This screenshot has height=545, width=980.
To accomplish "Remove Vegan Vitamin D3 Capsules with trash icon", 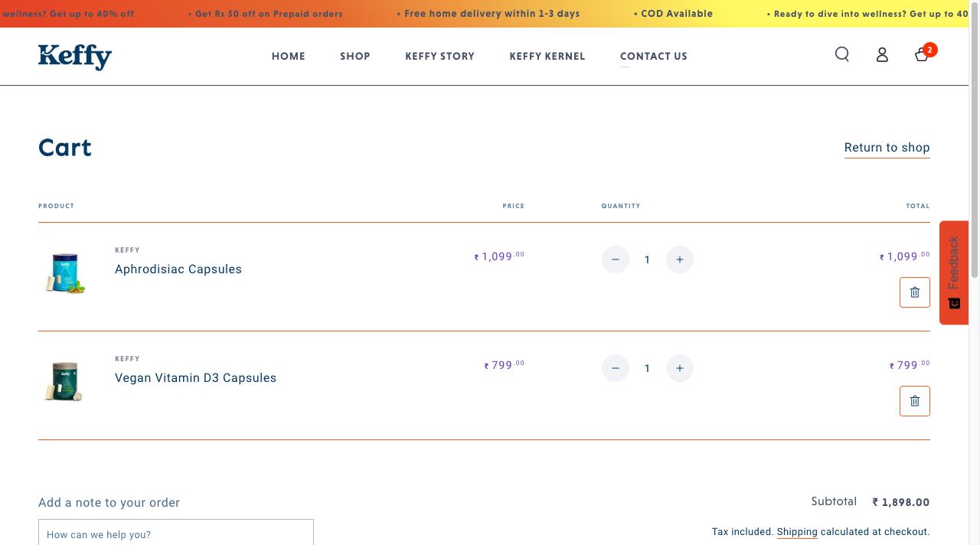I will coord(915,401).
